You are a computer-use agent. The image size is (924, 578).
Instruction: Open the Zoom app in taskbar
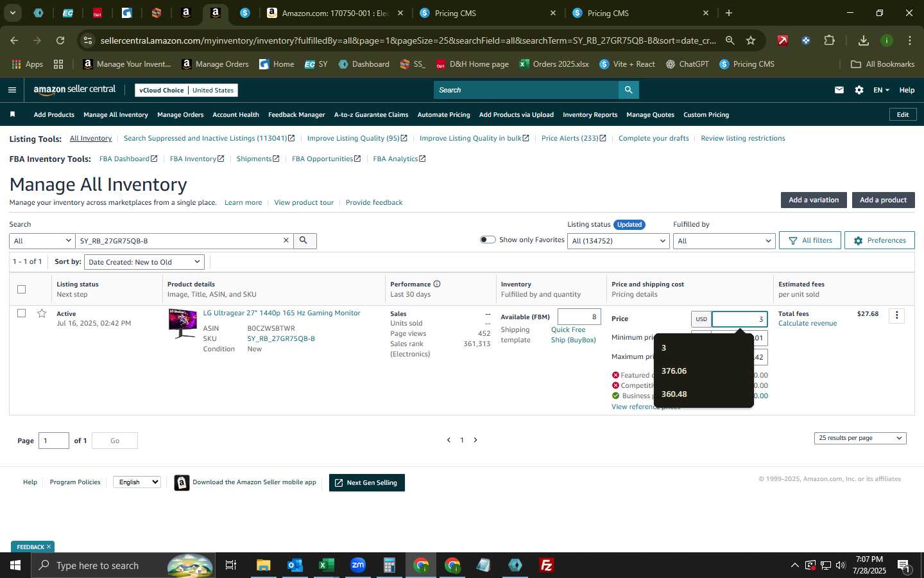click(358, 565)
